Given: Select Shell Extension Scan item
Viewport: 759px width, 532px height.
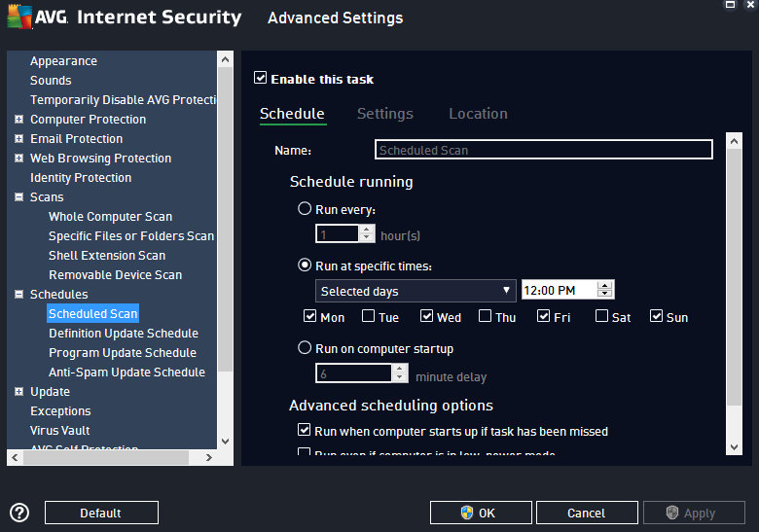Looking at the screenshot, I should [107, 255].
